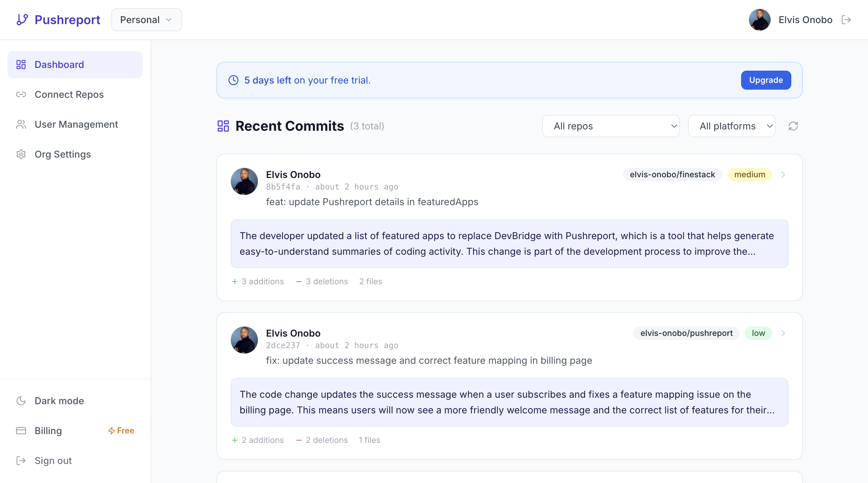
Task: Click 'feat: update Pushreport details in featuredApps'
Action: click(372, 202)
